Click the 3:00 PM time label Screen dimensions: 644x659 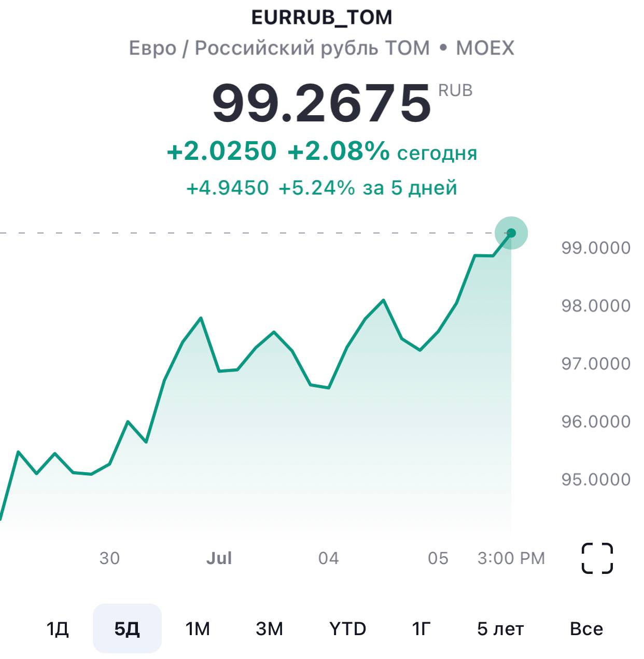511,558
